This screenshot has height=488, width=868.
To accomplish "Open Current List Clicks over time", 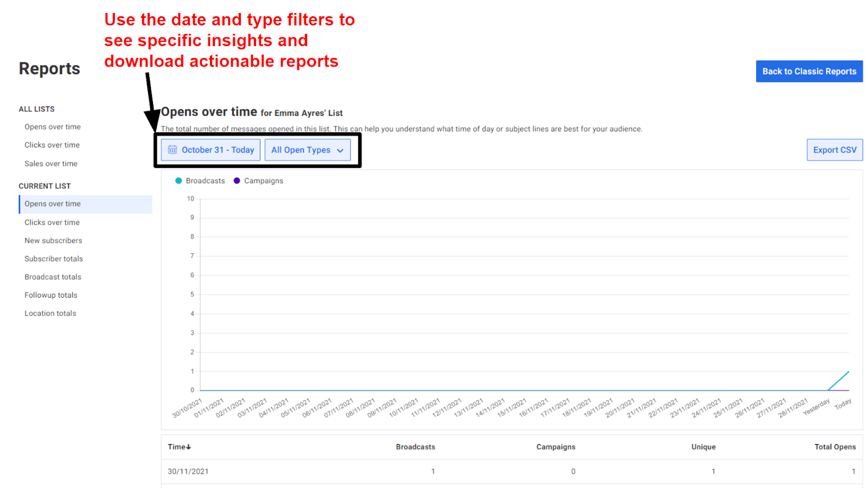I will 52,222.
